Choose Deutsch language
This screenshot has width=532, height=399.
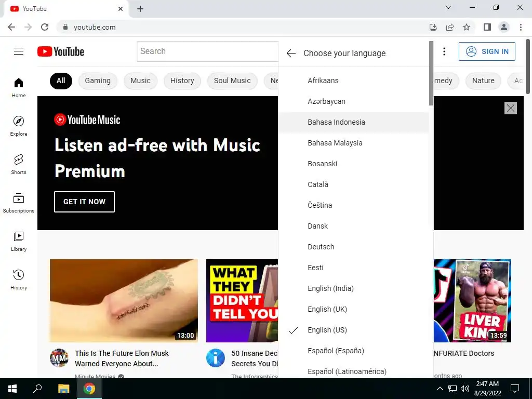[x=353, y=247]
